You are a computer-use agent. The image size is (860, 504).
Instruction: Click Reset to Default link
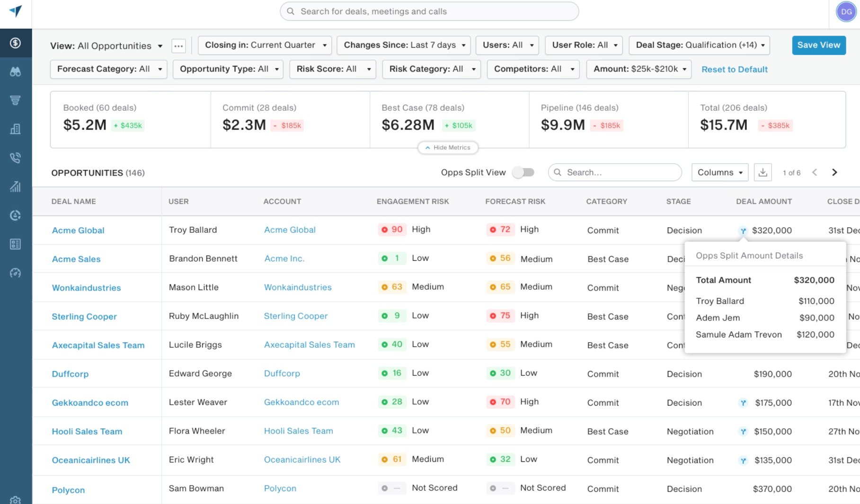pyautogui.click(x=735, y=70)
